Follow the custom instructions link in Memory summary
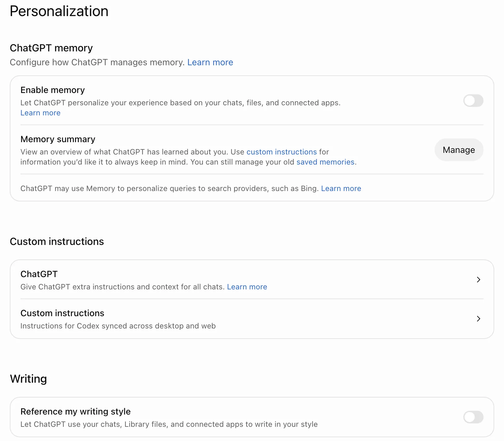The height and width of the screenshot is (441, 504). click(282, 152)
